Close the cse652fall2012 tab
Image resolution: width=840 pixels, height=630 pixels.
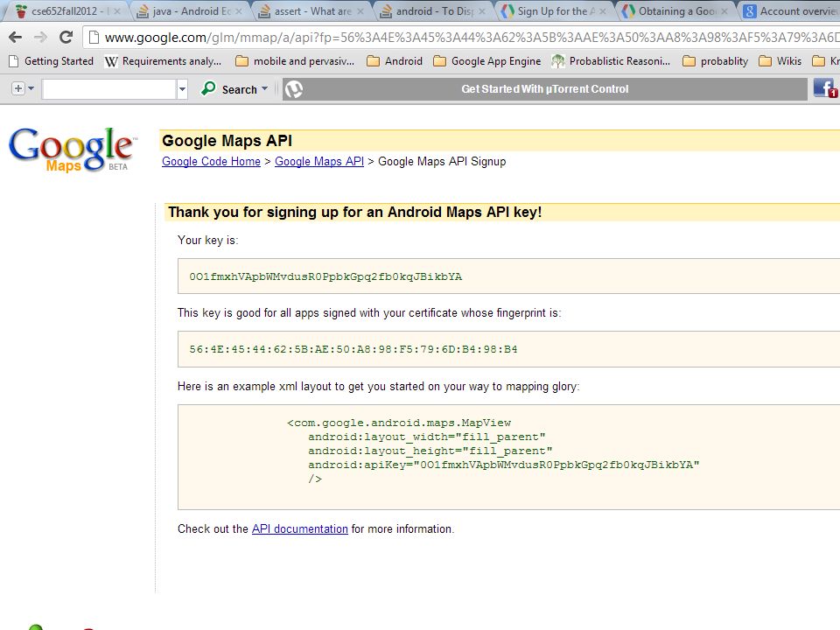pyautogui.click(x=117, y=11)
